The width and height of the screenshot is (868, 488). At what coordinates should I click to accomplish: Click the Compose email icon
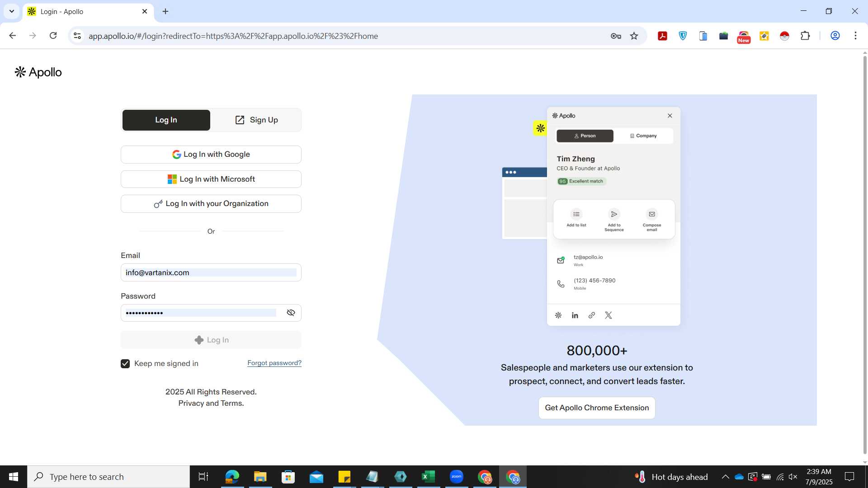coord(651,214)
